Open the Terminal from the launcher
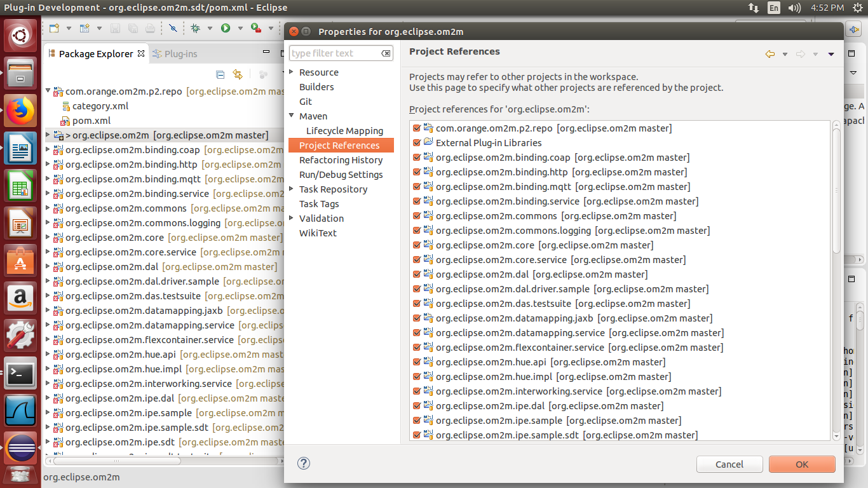This screenshot has width=868, height=488. (x=21, y=374)
